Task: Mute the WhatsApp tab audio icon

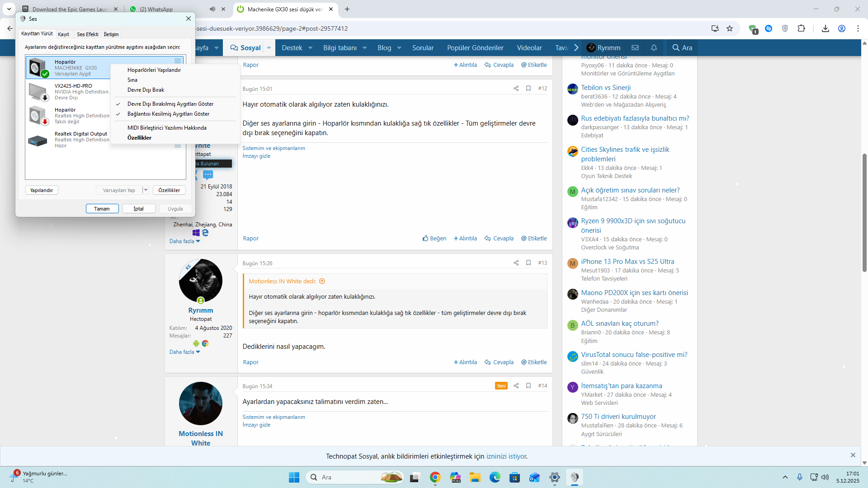Action: (212, 9)
